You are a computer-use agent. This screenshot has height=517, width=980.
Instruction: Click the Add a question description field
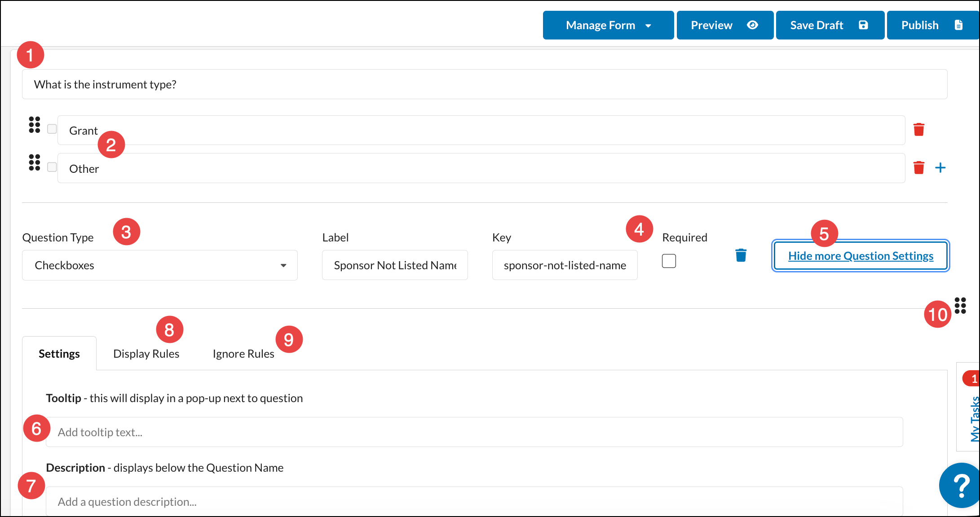pyautogui.click(x=474, y=501)
